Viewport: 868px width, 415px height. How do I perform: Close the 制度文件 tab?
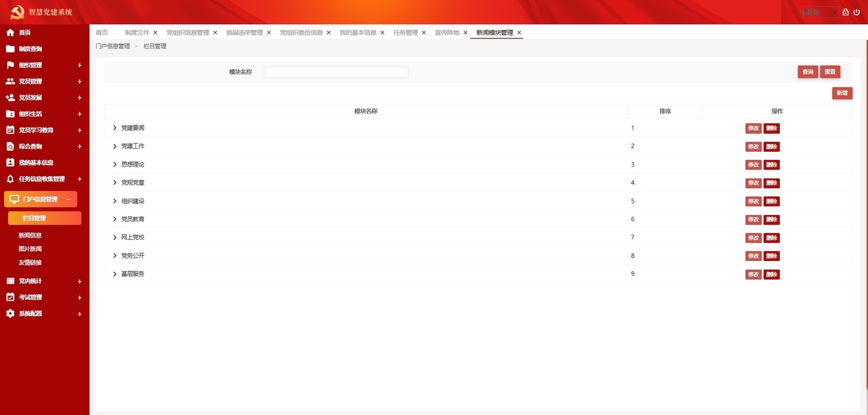[x=155, y=33]
